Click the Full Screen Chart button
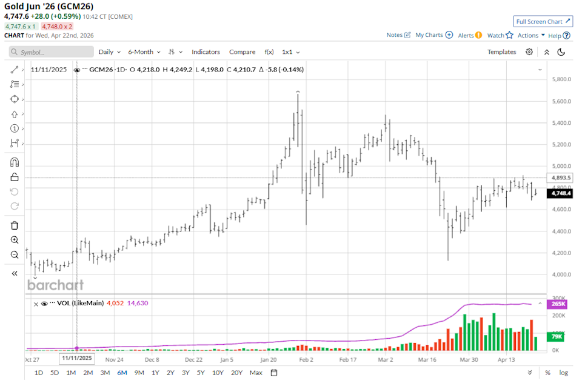 (x=543, y=21)
